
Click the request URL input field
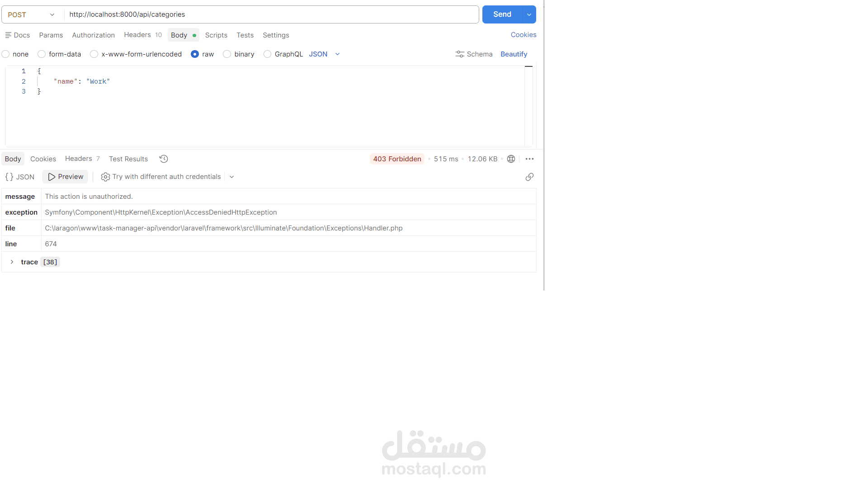[x=271, y=14]
